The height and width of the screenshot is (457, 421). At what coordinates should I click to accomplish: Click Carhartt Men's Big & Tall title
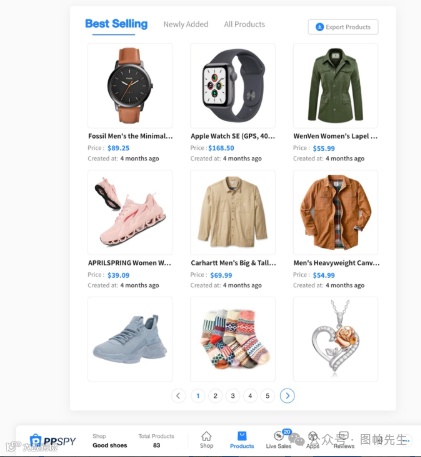(233, 263)
